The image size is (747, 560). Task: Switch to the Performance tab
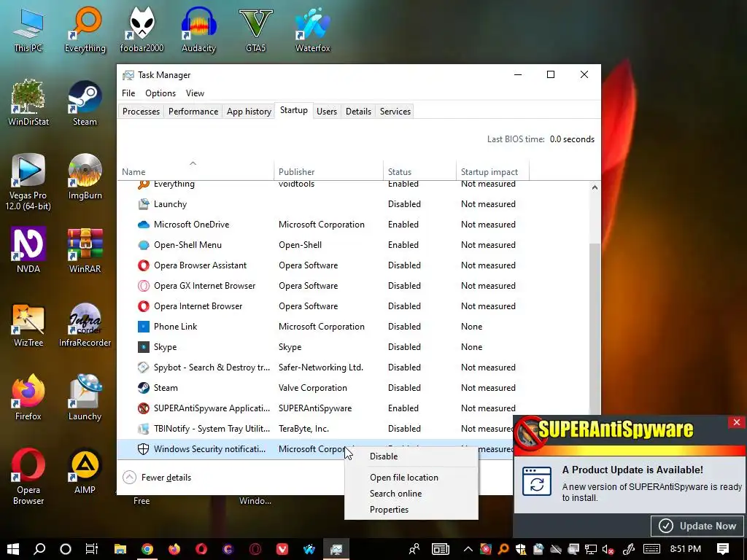coord(193,112)
